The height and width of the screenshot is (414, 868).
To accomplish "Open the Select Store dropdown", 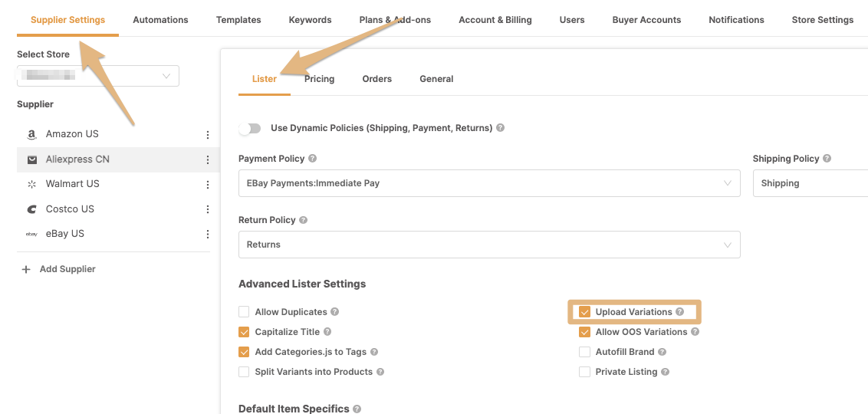I will pos(98,76).
